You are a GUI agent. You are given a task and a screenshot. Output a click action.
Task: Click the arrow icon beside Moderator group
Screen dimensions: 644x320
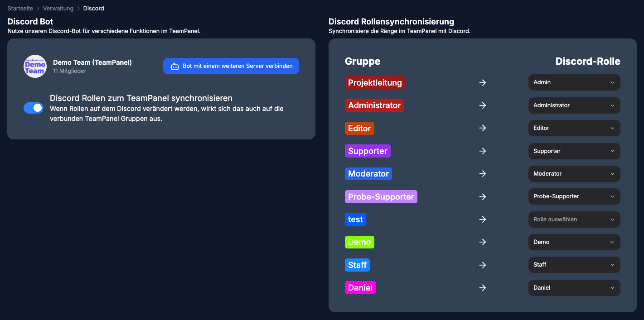point(483,174)
